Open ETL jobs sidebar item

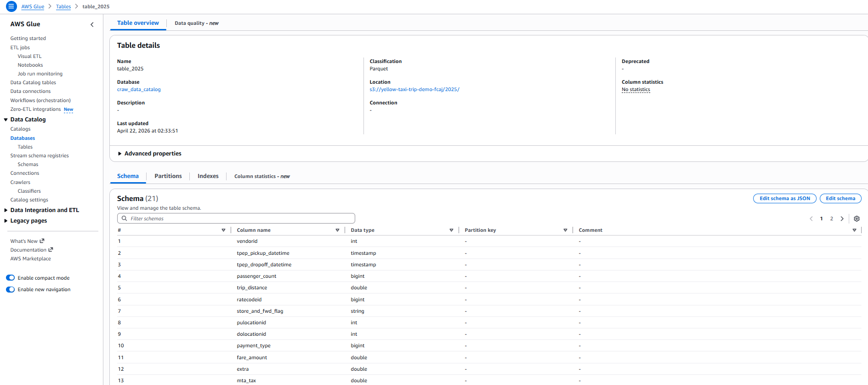20,47
